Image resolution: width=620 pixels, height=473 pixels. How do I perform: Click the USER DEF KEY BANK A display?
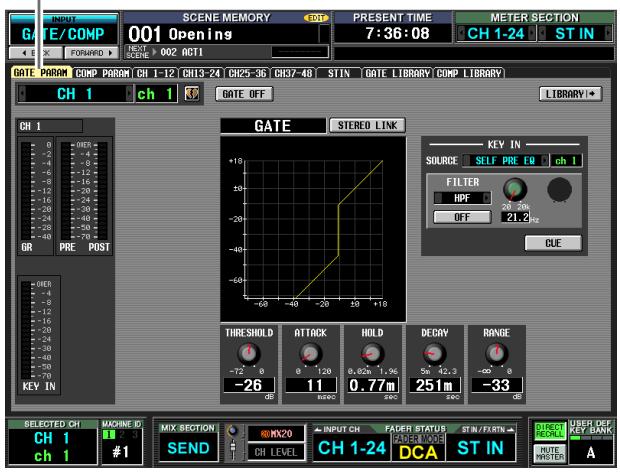[590, 452]
